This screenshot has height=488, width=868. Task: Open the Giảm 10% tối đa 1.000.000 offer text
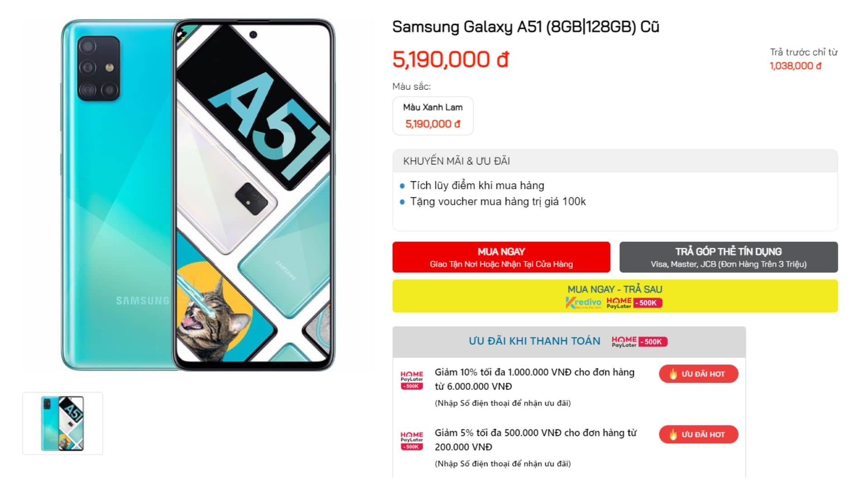pos(534,379)
